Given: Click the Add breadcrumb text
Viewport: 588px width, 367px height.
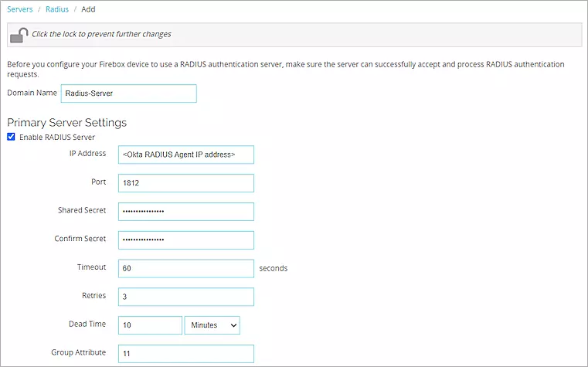Looking at the screenshot, I should pos(89,9).
